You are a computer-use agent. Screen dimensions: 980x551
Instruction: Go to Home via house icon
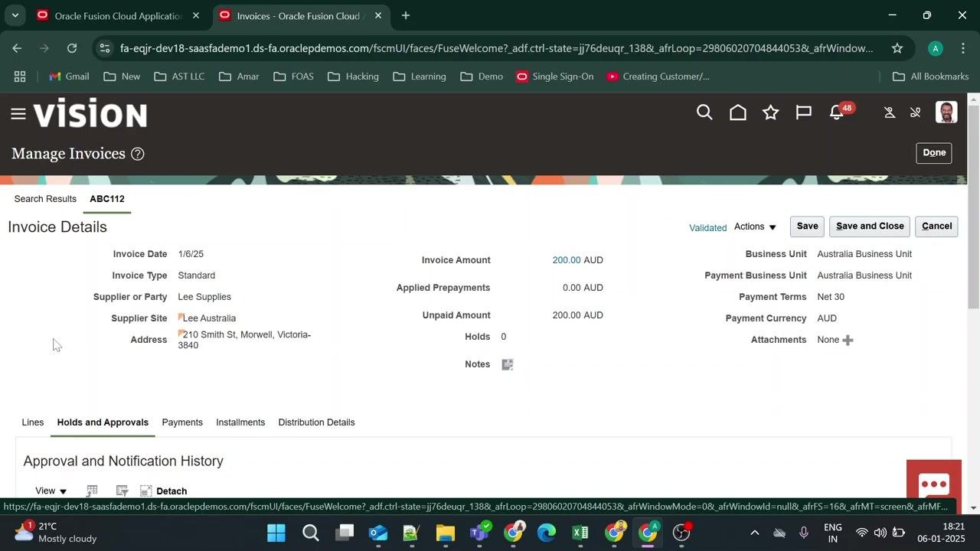pyautogui.click(x=737, y=113)
